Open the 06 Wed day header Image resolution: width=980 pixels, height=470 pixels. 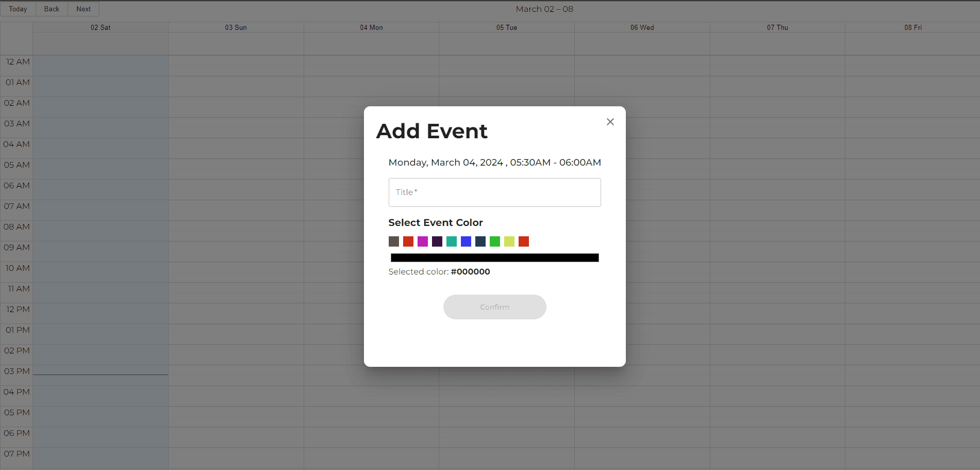pos(642,27)
